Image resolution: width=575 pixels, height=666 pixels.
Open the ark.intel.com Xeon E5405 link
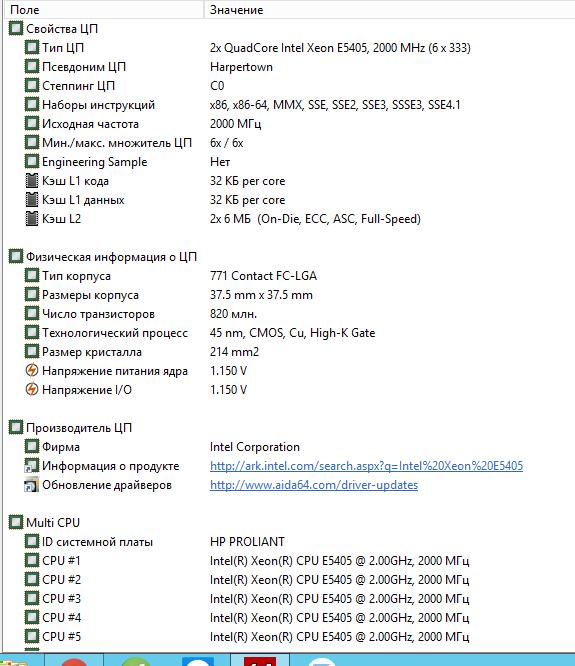pos(366,466)
